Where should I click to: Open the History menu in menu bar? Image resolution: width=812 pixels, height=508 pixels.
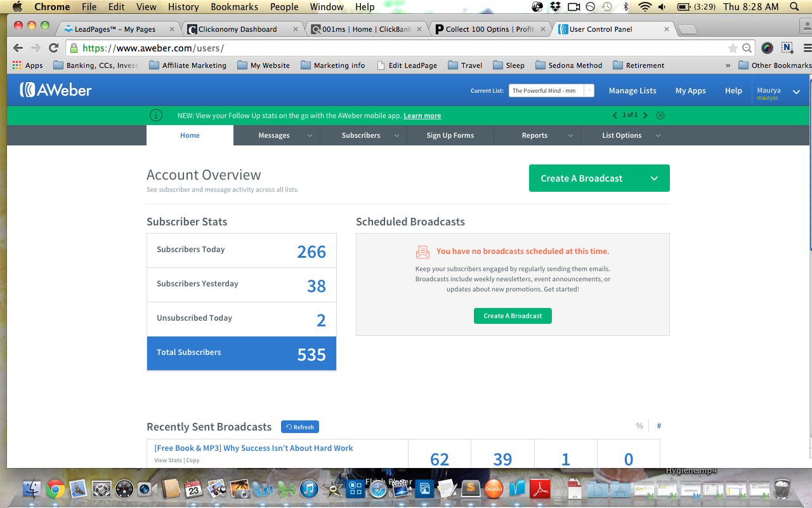coord(183,7)
